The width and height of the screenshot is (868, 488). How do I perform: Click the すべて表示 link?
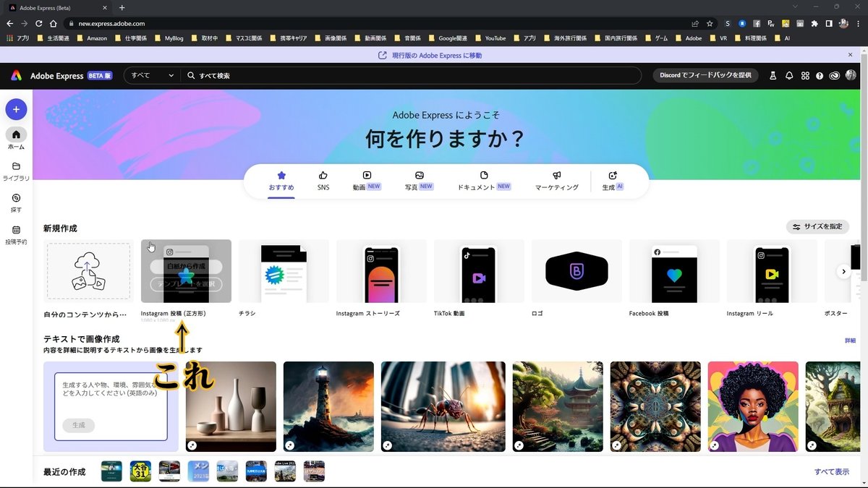coord(832,471)
